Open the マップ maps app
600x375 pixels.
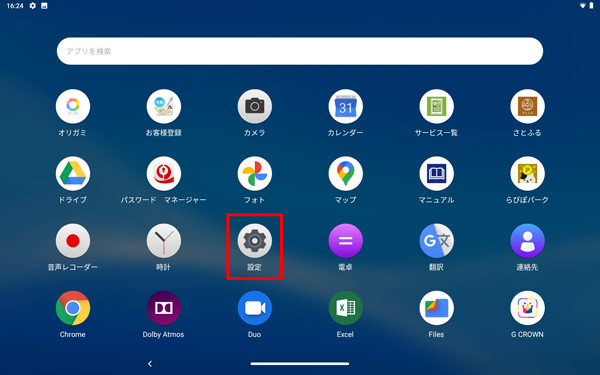(346, 174)
